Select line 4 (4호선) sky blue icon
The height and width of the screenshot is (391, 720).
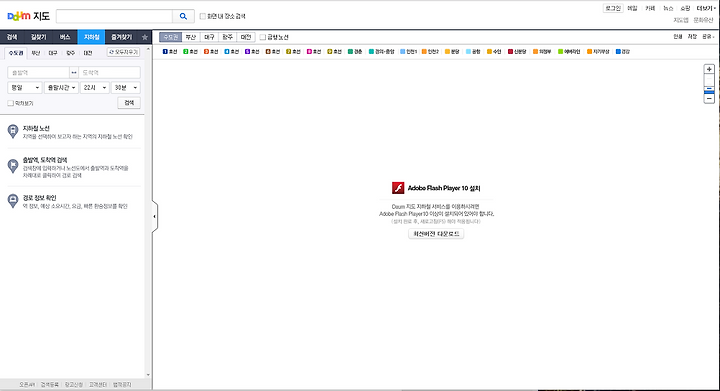click(x=227, y=52)
